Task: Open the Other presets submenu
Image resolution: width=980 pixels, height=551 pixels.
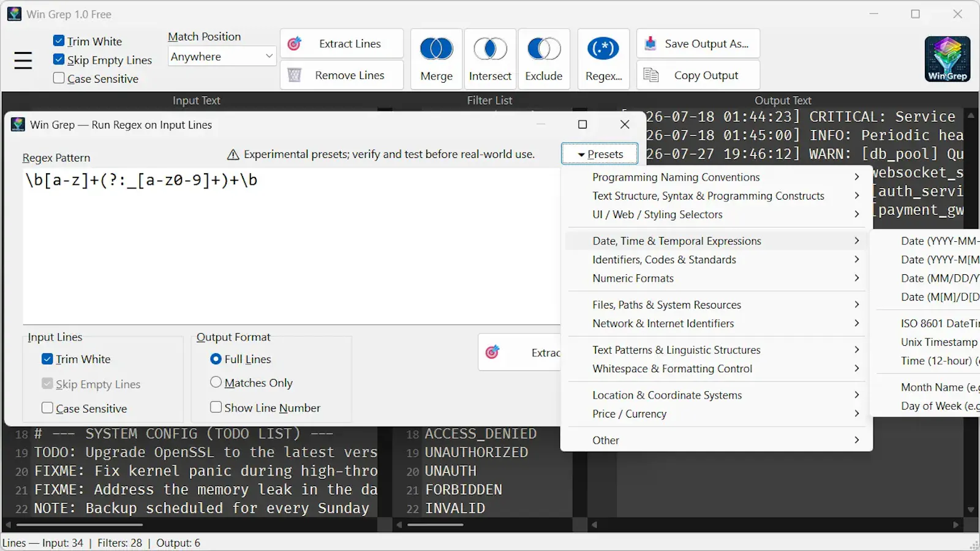Action: point(717,440)
